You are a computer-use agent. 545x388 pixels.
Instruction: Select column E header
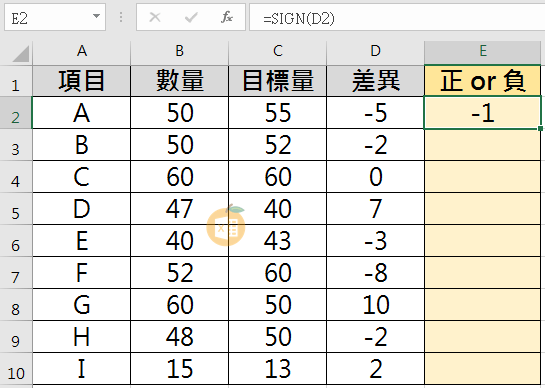point(482,51)
